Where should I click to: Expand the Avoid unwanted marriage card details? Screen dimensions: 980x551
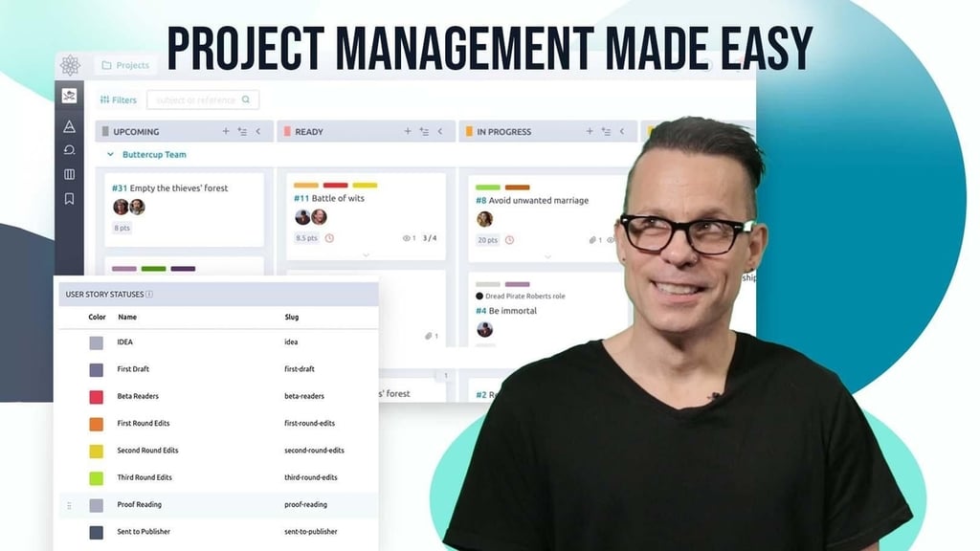click(x=548, y=256)
